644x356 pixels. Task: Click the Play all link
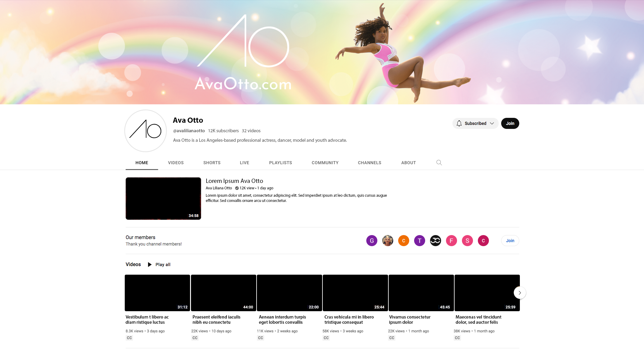(x=163, y=265)
